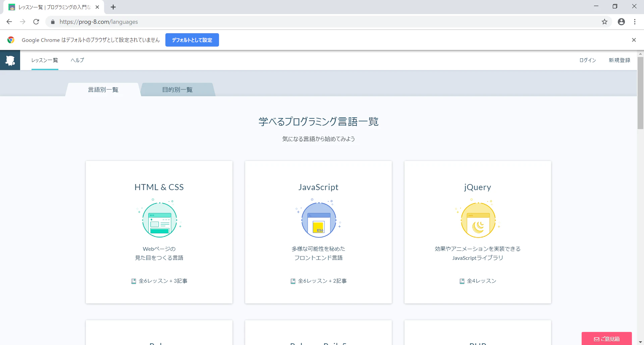Click the フロントエンド言語 description text
Viewport: 644px width, 345px height.
[x=318, y=258]
